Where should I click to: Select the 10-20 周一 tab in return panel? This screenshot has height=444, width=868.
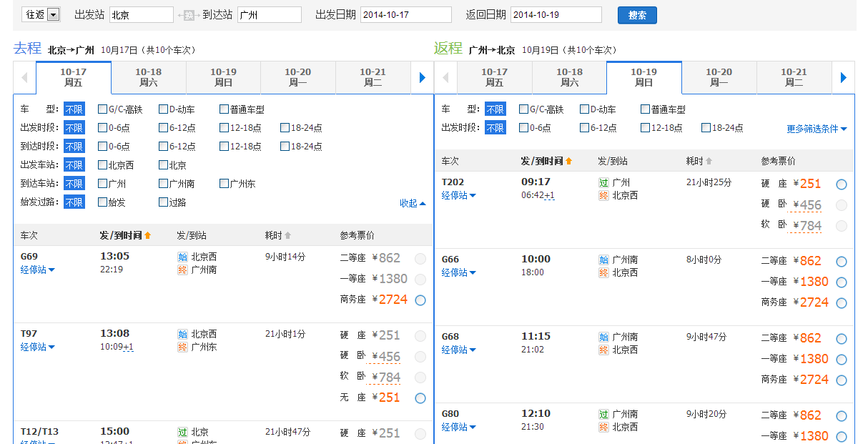(719, 77)
